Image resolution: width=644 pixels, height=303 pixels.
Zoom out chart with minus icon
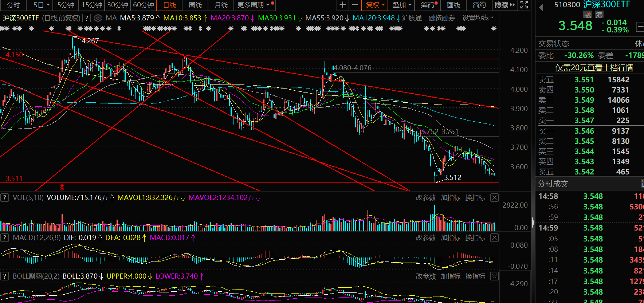(355, 5)
